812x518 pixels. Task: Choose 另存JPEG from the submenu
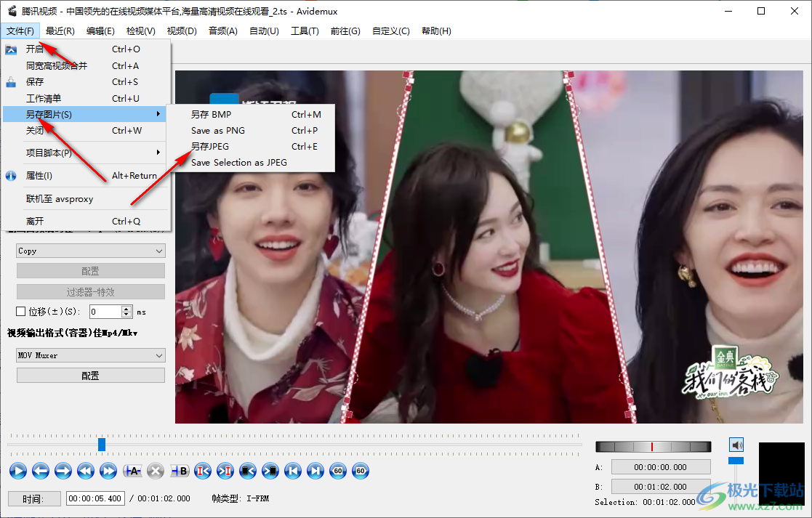[x=210, y=147]
